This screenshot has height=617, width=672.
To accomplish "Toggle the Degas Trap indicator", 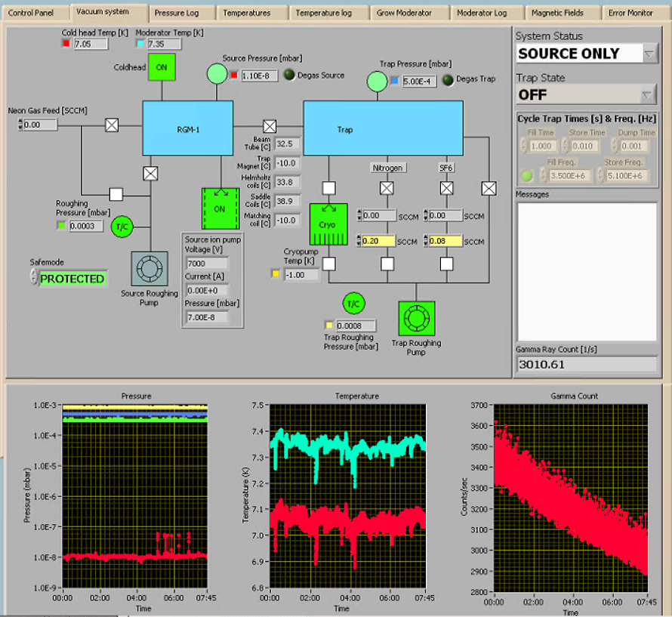I will (448, 80).
